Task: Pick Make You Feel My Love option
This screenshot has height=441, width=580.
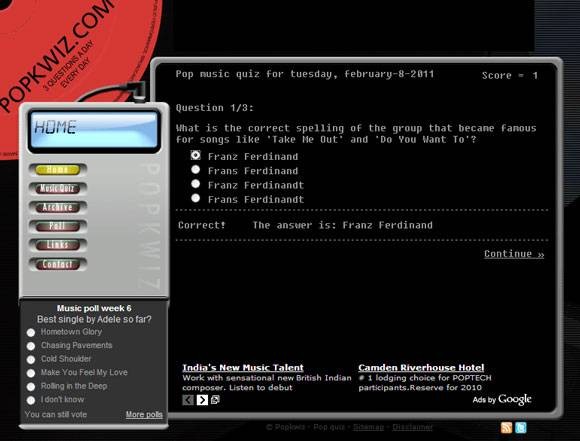Action: (31, 373)
